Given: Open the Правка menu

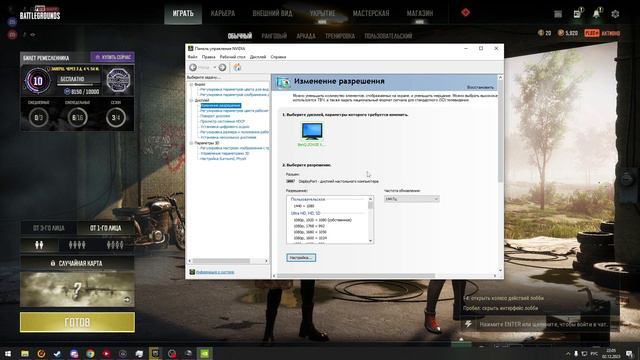Looking at the screenshot, I should tap(208, 57).
